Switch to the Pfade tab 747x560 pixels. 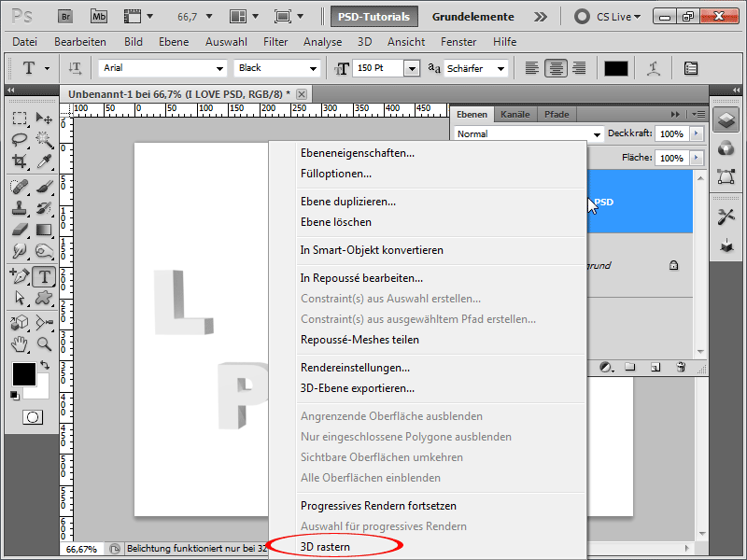tap(557, 114)
